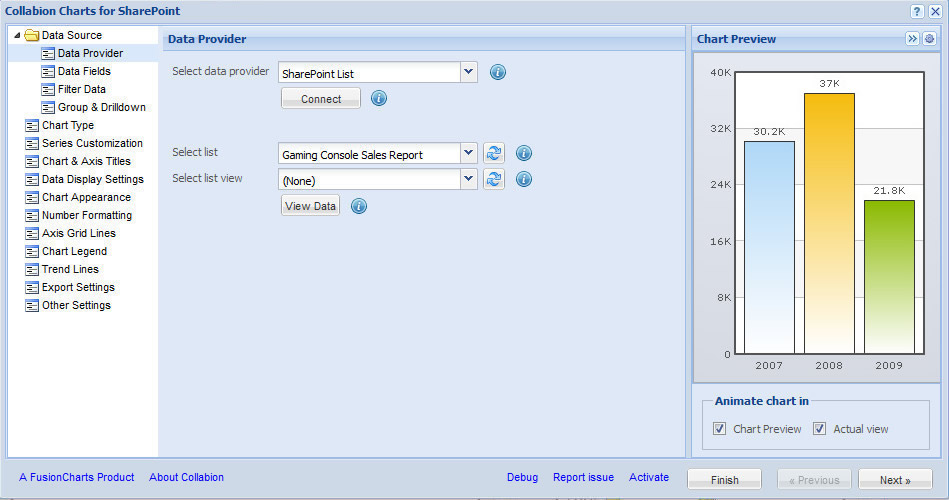Image resolution: width=949 pixels, height=500 pixels.
Task: Click info icon beside data provider dropdown
Action: 497,73
